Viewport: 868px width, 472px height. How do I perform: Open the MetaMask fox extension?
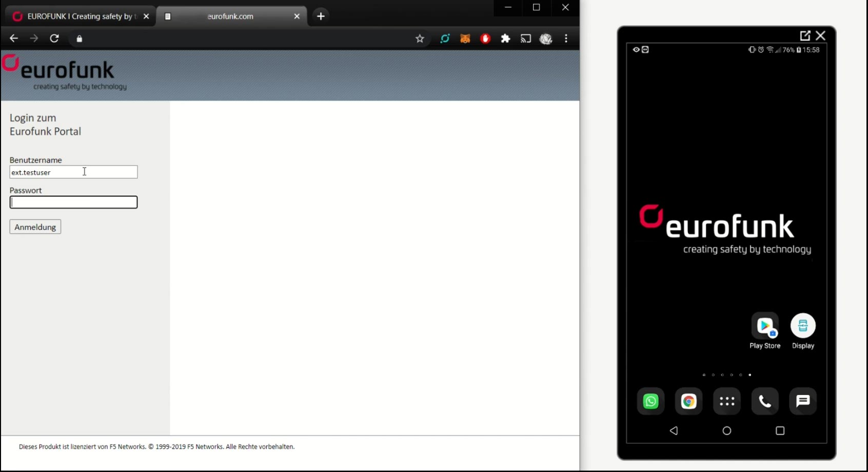[x=465, y=38]
